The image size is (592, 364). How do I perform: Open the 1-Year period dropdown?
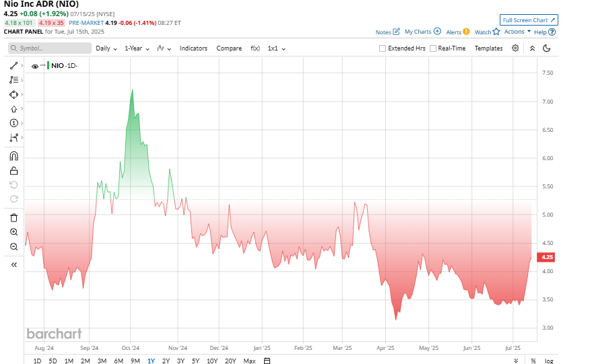(x=137, y=48)
